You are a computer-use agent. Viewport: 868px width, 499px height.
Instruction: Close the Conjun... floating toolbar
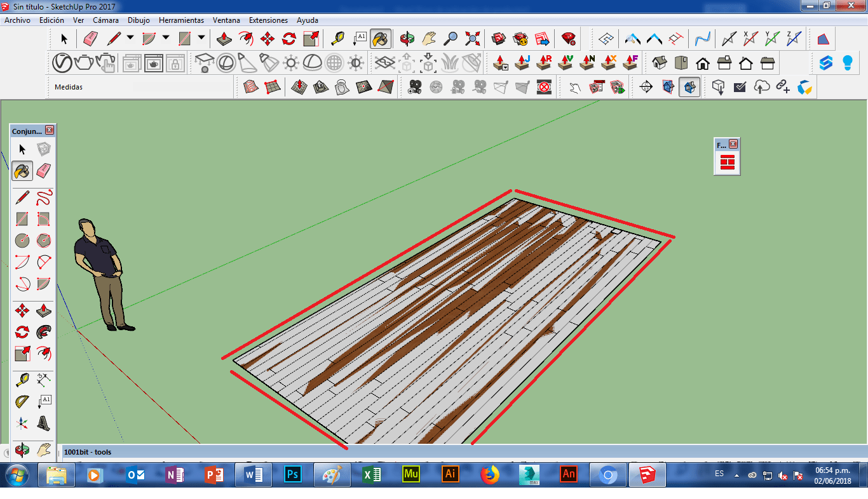(x=50, y=130)
